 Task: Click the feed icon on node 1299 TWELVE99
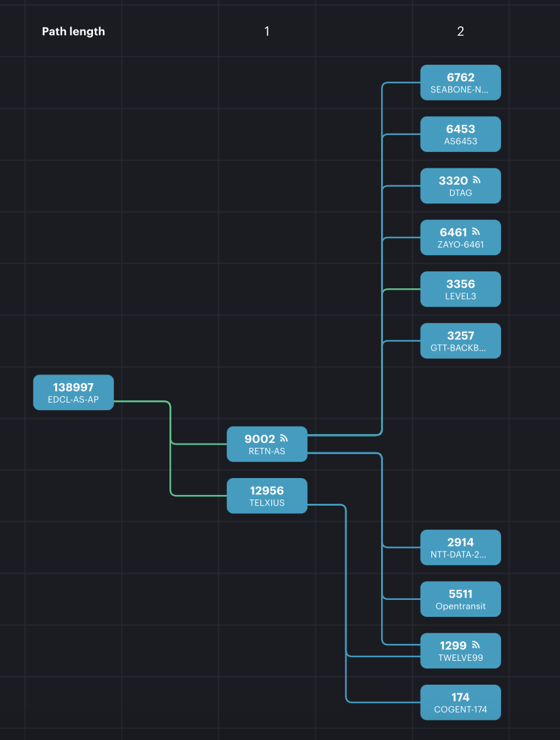(475, 645)
